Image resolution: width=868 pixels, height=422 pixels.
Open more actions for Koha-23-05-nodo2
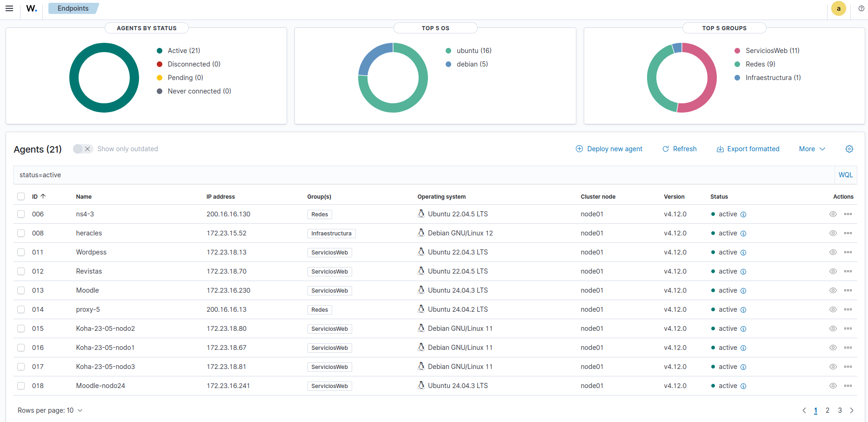tap(848, 328)
